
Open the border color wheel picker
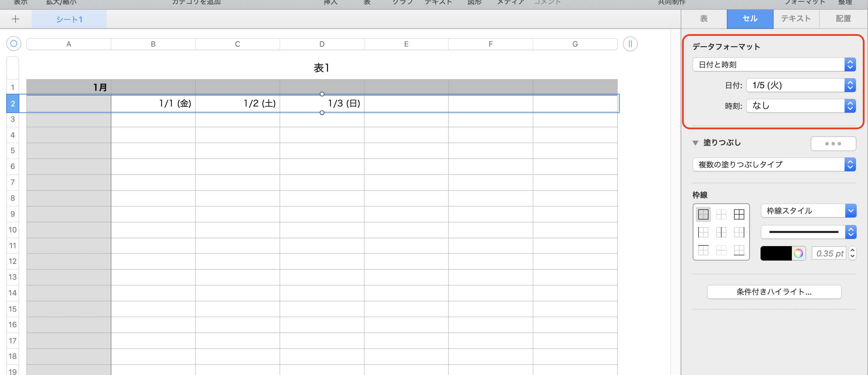point(798,254)
